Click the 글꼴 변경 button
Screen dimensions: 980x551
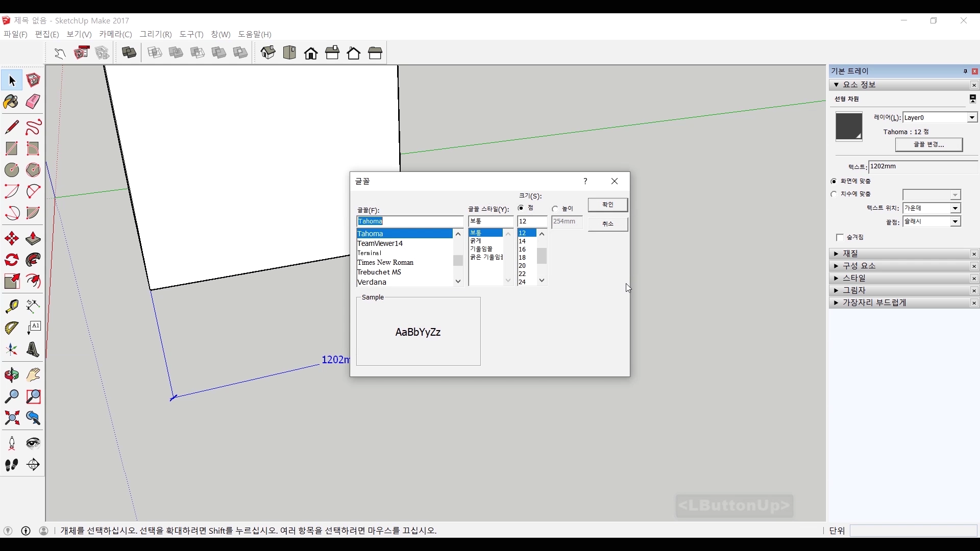click(x=928, y=145)
